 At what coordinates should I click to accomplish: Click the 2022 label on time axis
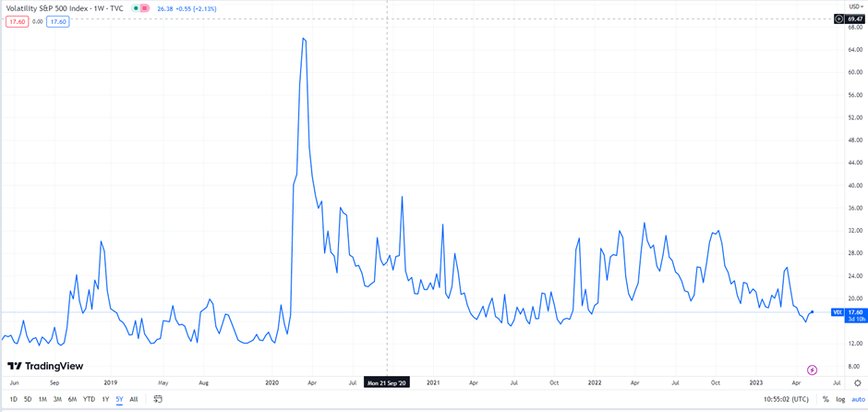[x=595, y=382]
